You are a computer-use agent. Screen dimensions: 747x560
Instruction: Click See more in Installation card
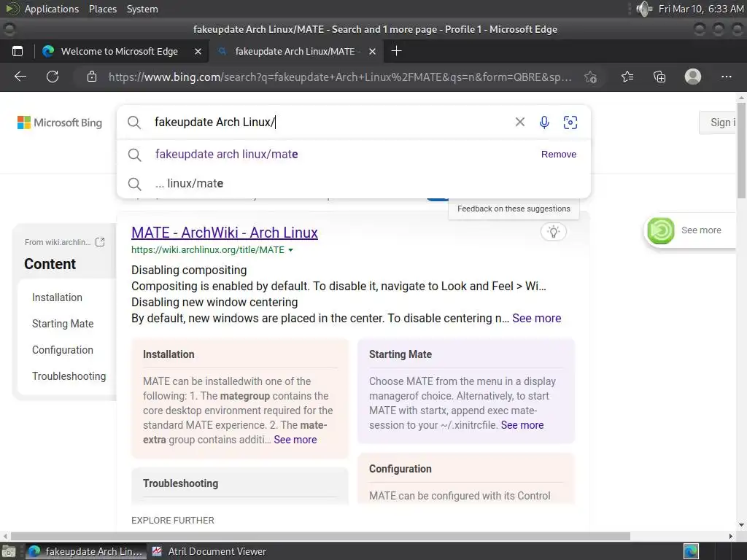coord(295,440)
